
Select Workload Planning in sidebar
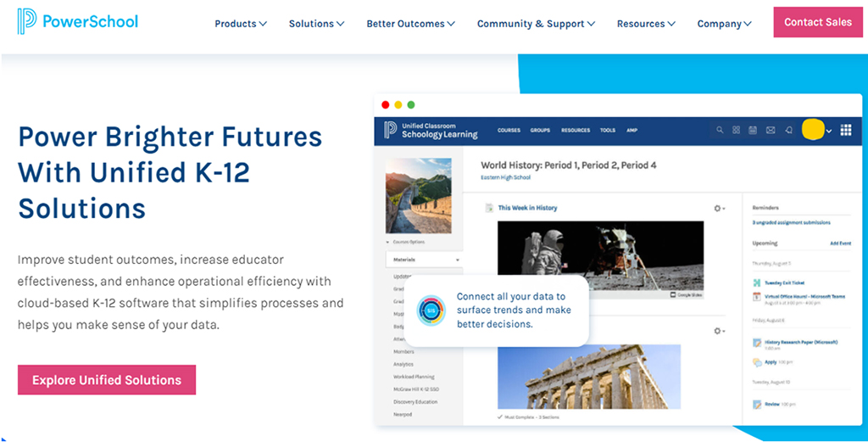414,377
